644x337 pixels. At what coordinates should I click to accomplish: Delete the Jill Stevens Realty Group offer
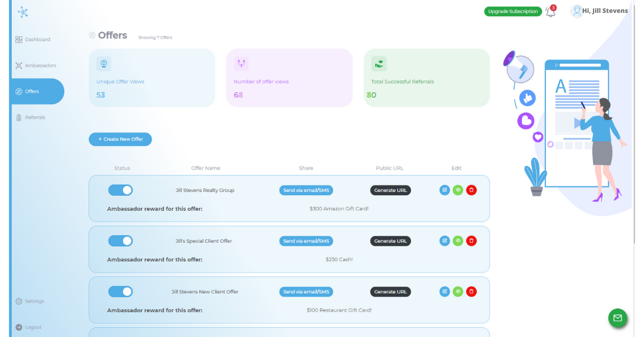[471, 190]
